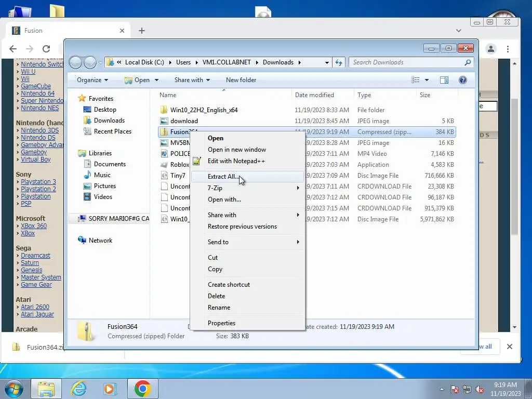Screen dimensions: 532x399
Task: Click the download JPEG file icon
Action: (164, 121)
